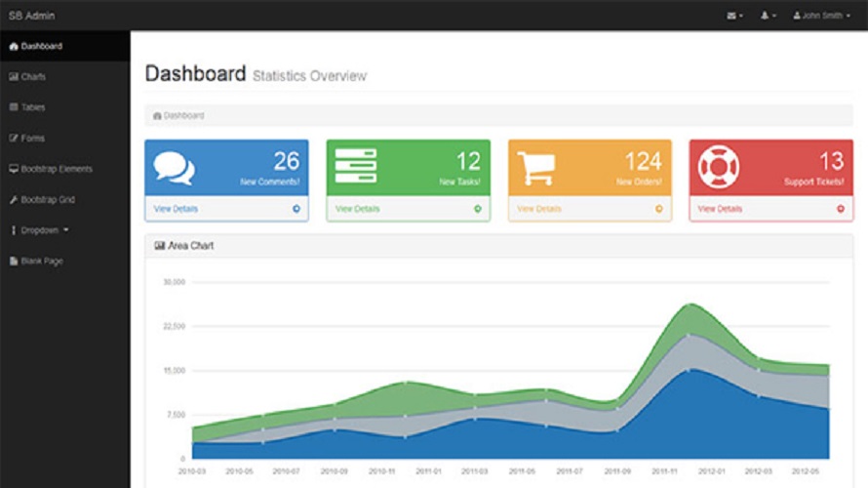Click the orange arrow circle under New Orders
Image resolution: width=868 pixels, height=488 pixels.
(x=658, y=209)
